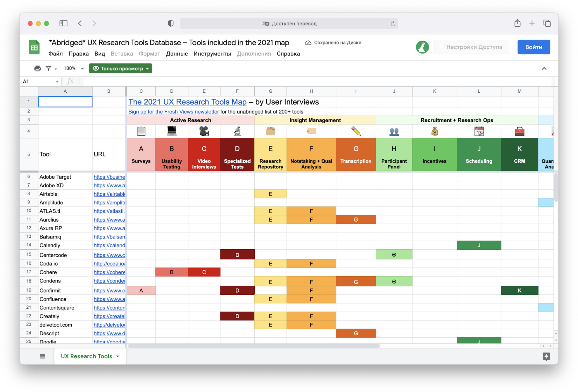This screenshot has width=578, height=392.
Task: Click Condens Participant Panel radio mark
Action: [394, 282]
